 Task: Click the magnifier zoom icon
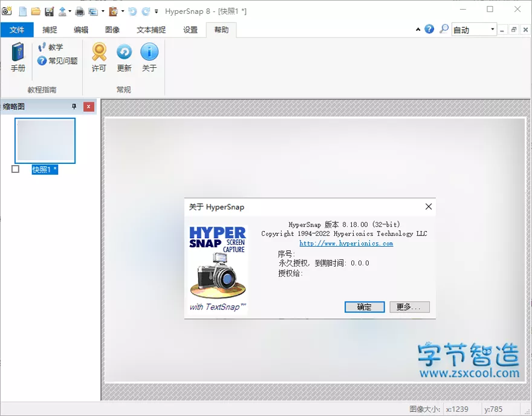coord(444,29)
